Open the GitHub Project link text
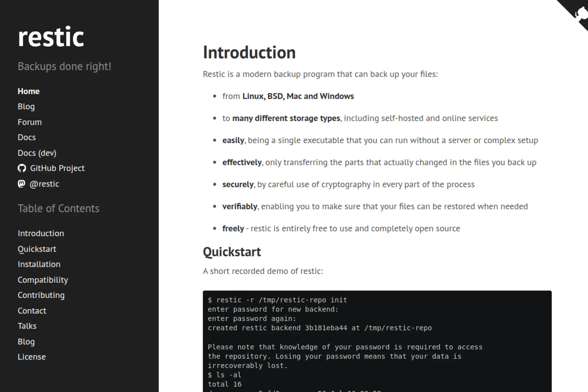The image size is (588, 392). coord(57,168)
